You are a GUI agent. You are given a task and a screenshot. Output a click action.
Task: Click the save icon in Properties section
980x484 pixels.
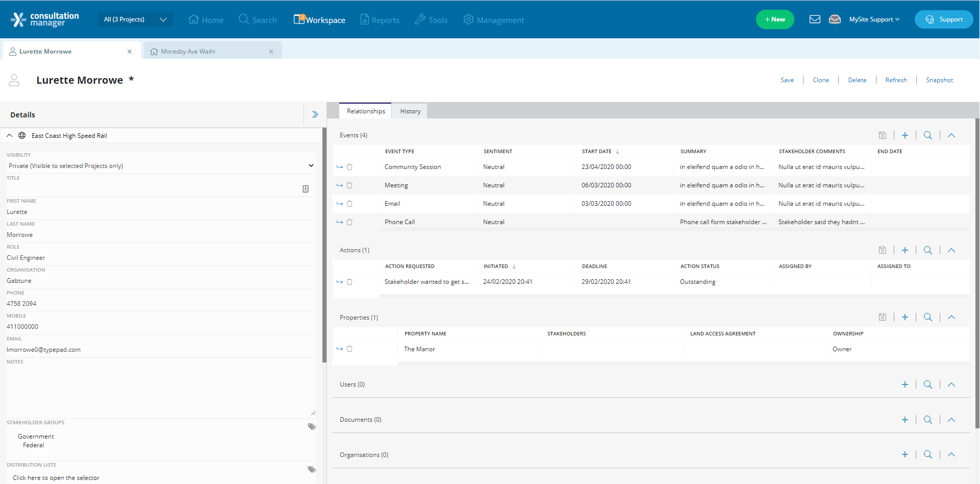[883, 317]
